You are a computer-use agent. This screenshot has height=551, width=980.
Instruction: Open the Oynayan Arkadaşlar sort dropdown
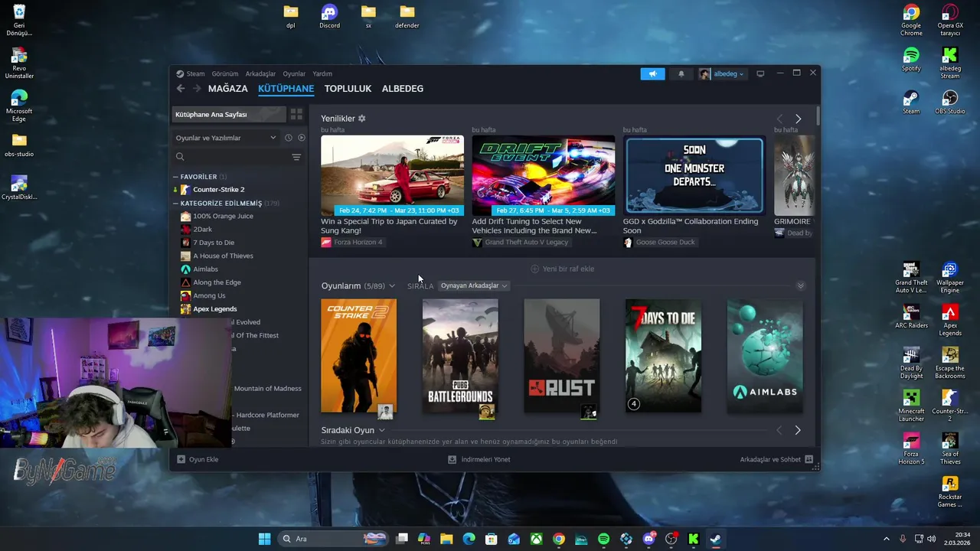474,285
